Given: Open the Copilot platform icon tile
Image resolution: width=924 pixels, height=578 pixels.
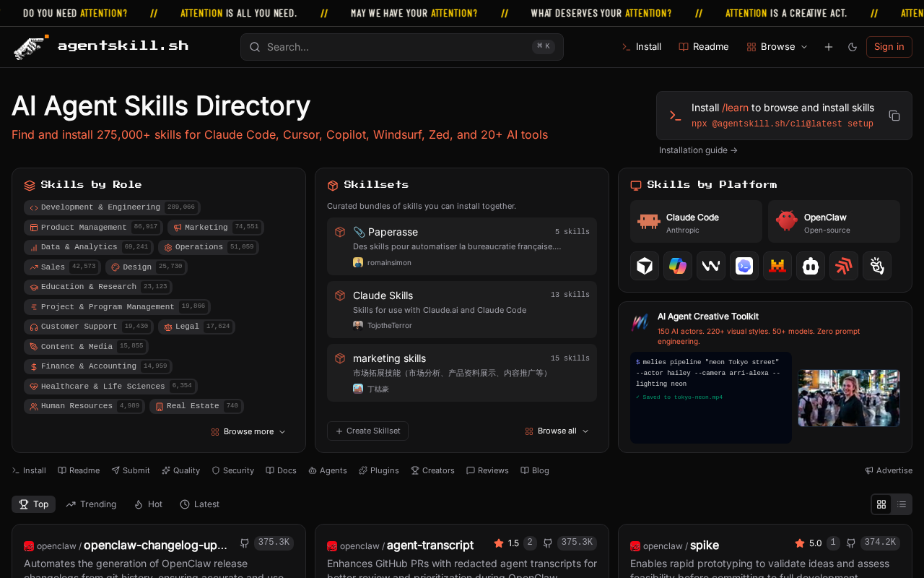Looking at the screenshot, I should tap(678, 266).
